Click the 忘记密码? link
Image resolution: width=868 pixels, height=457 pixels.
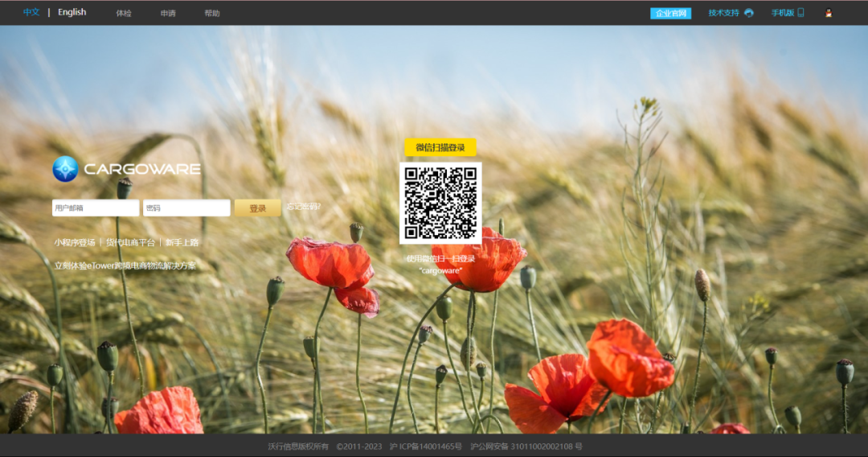pyautogui.click(x=304, y=207)
